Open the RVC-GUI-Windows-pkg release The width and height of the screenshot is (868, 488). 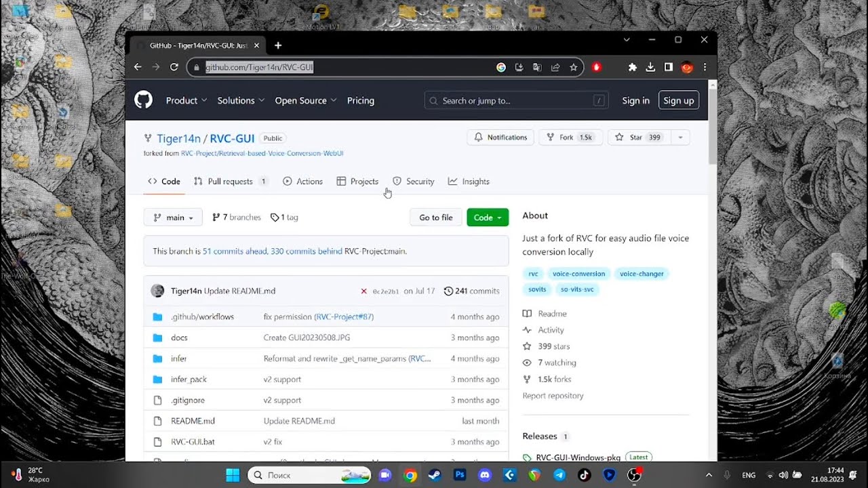[578, 457]
